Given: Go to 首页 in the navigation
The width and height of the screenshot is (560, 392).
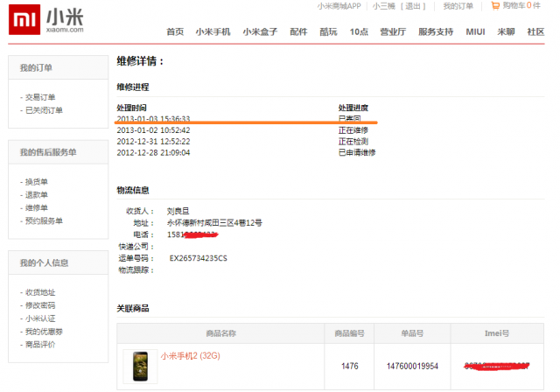Looking at the screenshot, I should 175,31.
